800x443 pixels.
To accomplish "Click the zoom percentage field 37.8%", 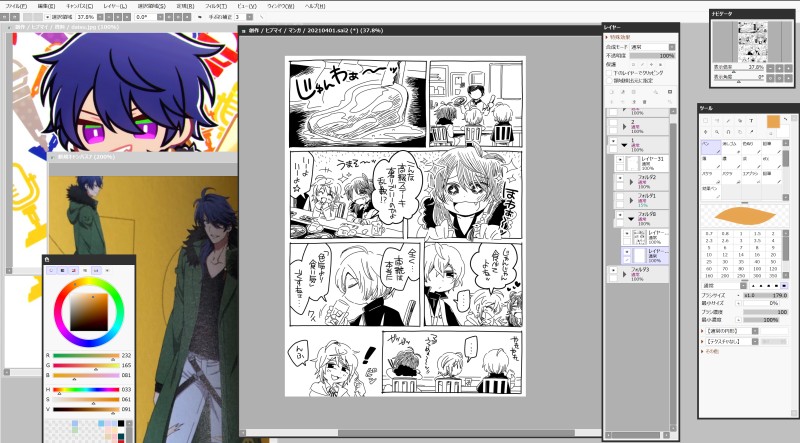I will [x=86, y=17].
